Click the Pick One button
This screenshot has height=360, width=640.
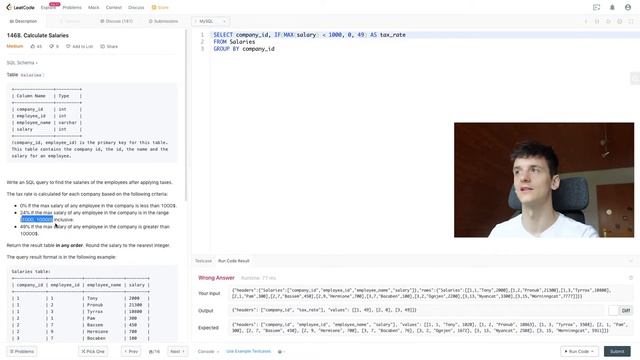click(x=93, y=351)
